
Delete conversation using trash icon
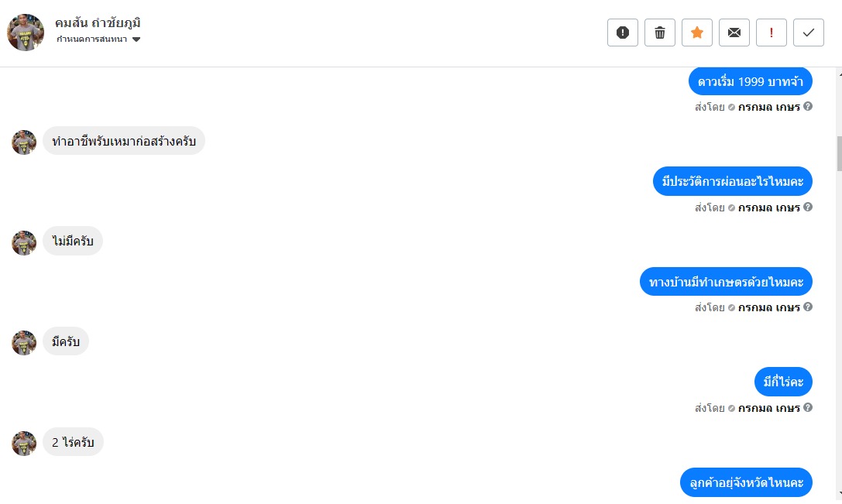click(x=660, y=33)
